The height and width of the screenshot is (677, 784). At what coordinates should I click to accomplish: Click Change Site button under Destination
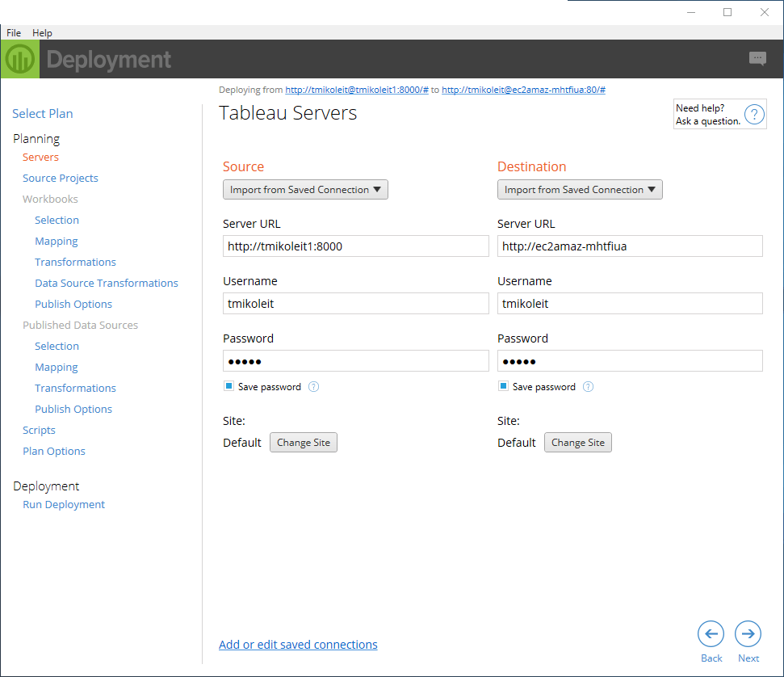578,443
